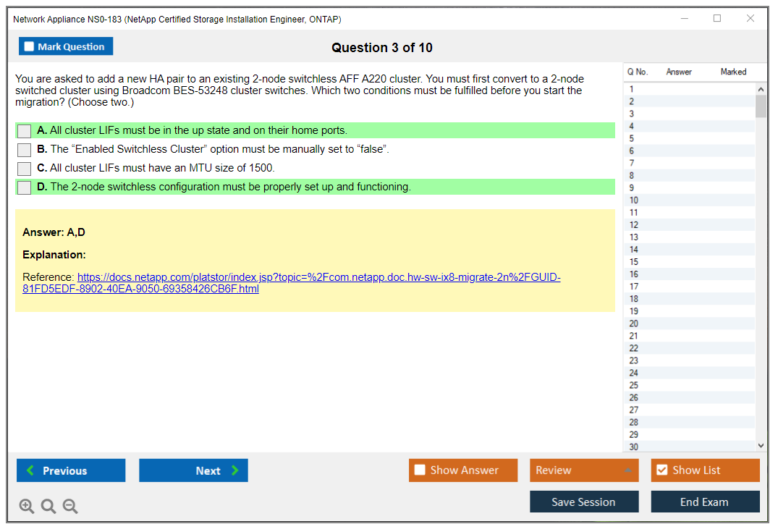
Task: Click the zoom out magnifier icon
Action: (70, 507)
